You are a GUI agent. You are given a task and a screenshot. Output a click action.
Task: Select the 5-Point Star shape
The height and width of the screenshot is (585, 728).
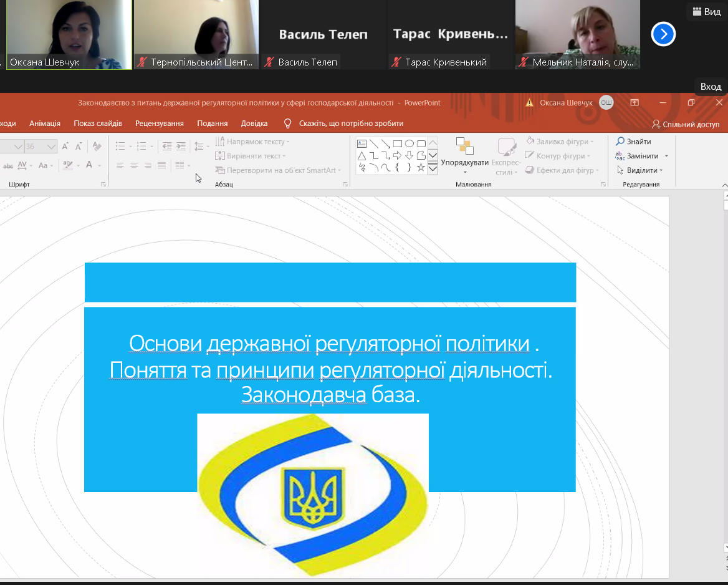point(421,167)
